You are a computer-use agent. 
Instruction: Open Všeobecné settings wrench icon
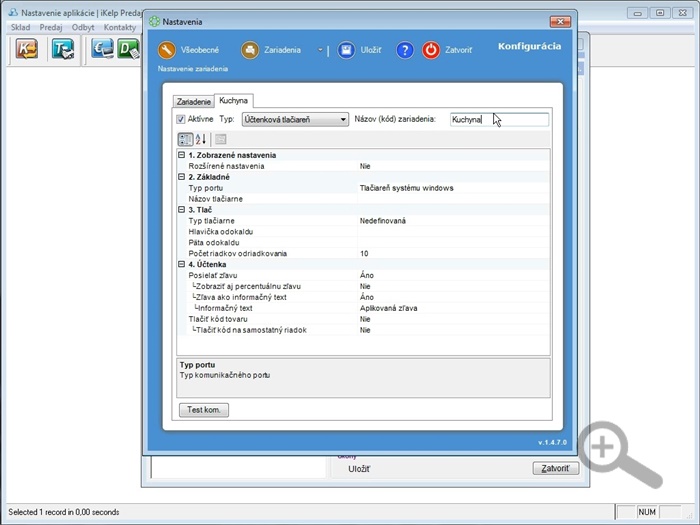167,50
